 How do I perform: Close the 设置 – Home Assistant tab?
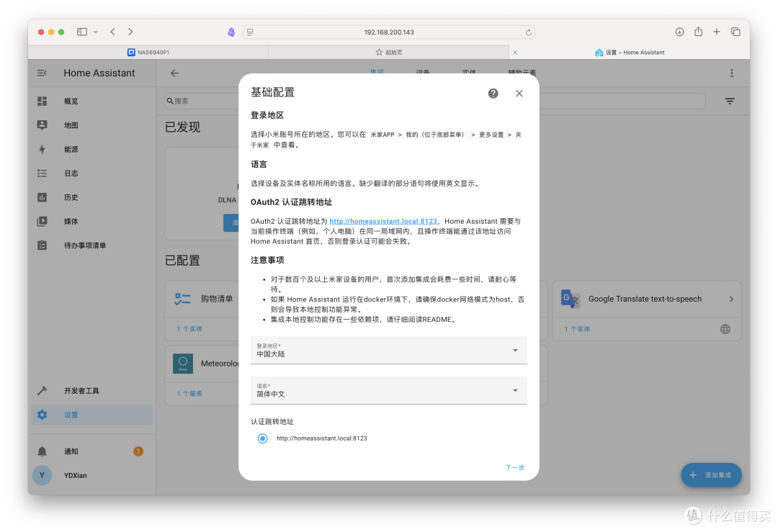click(x=515, y=53)
